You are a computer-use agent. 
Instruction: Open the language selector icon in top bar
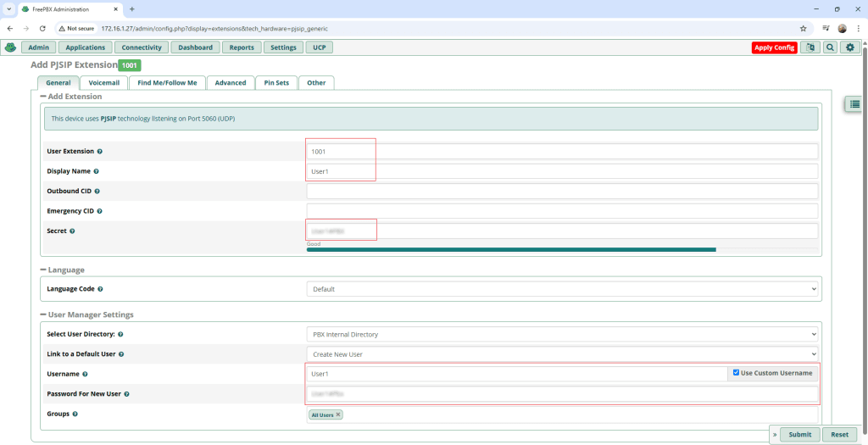click(810, 47)
